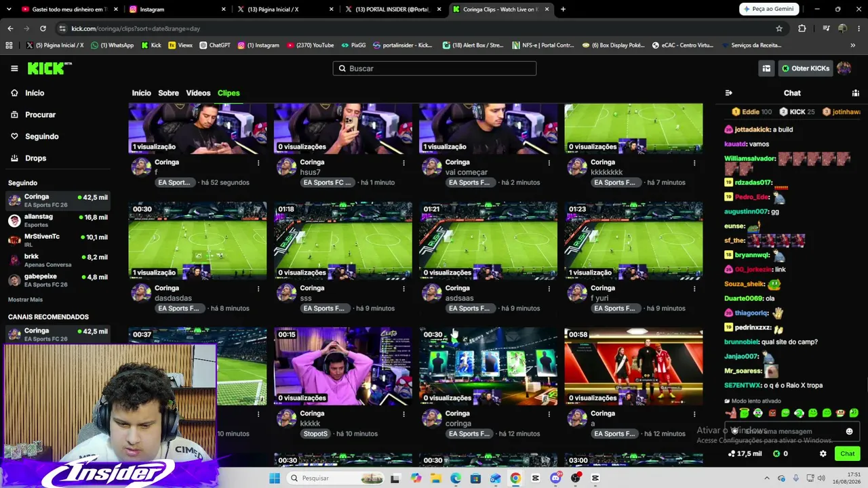868x488 pixels.
Task: Open options for clip titled 'vai começar'
Action: pyautogui.click(x=549, y=163)
